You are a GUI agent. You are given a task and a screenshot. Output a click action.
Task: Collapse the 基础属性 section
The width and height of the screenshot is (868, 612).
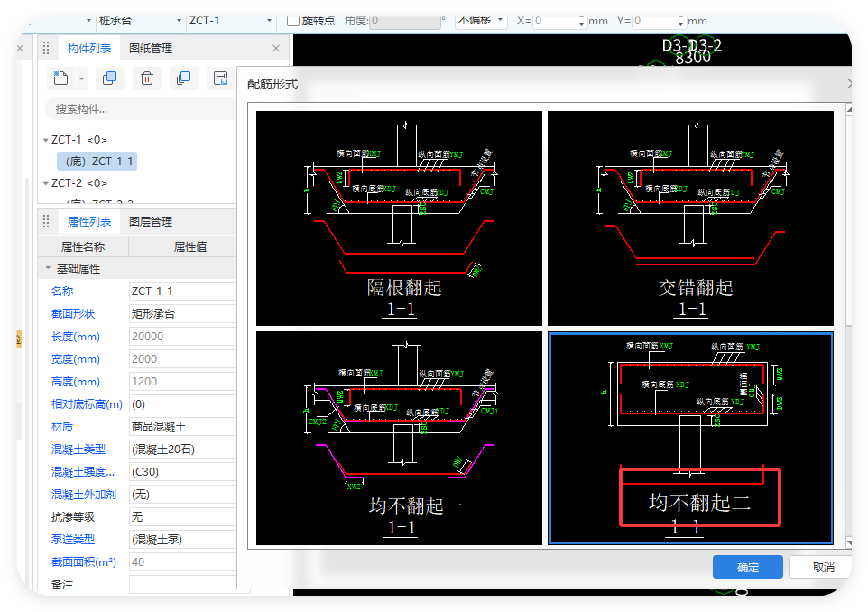[x=48, y=269]
